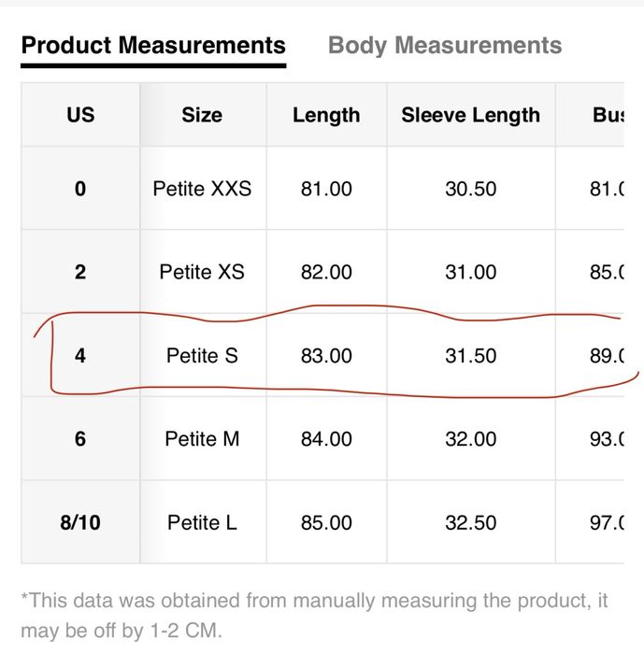
Task: Click US size 8/10 row label
Action: click(x=80, y=522)
